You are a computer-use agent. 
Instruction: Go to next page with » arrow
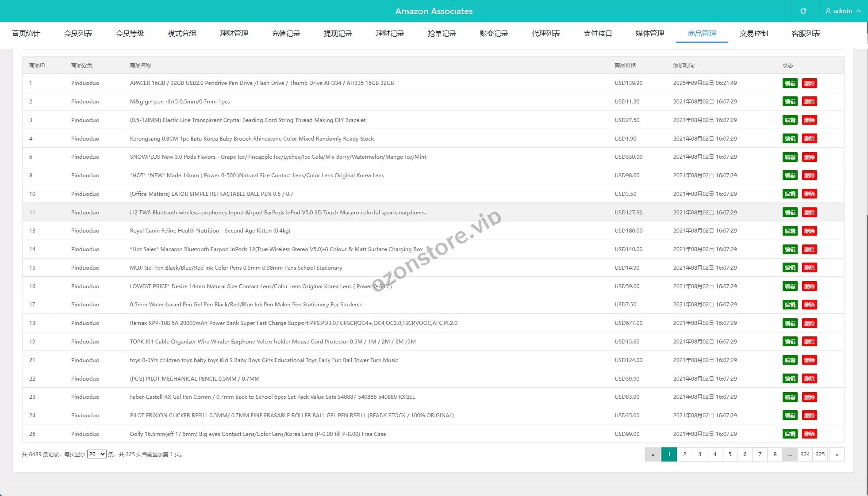pos(837,454)
